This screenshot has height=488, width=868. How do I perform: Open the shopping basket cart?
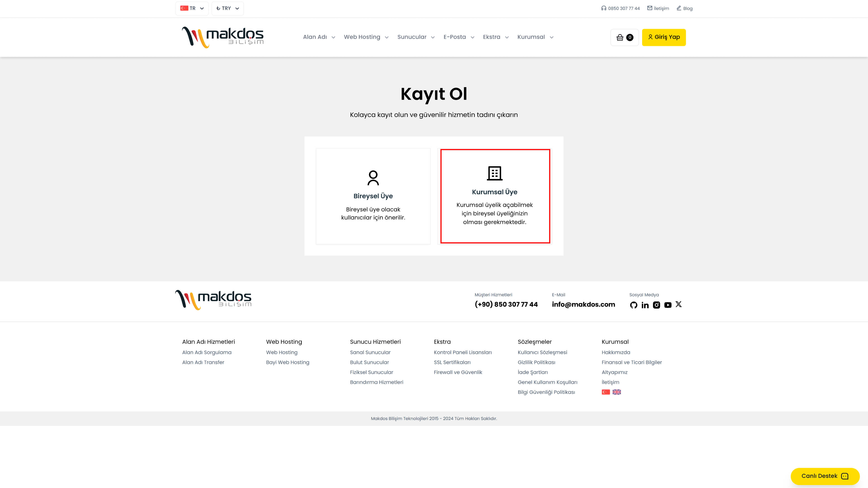click(624, 37)
